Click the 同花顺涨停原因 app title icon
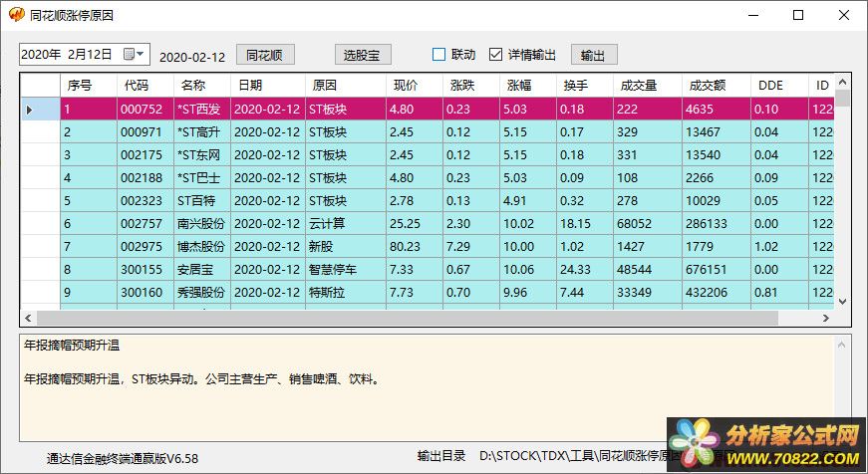Screen dimensions: 868x474 pos(17,14)
